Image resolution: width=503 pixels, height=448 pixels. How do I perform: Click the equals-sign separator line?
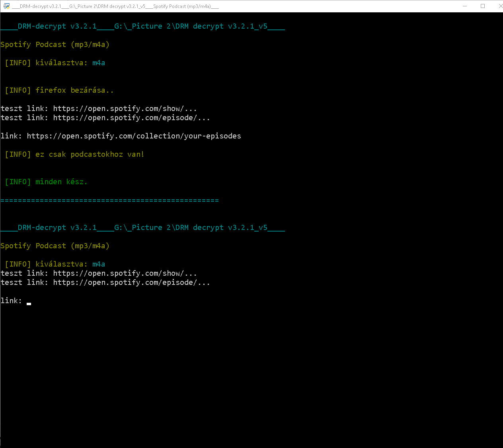[109, 200]
